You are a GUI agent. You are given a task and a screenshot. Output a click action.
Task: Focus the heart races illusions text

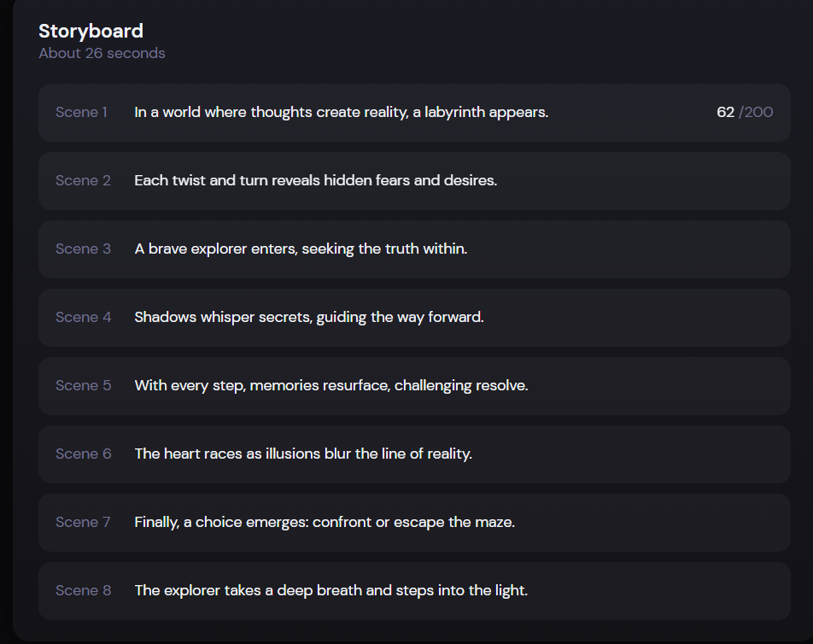(x=303, y=454)
